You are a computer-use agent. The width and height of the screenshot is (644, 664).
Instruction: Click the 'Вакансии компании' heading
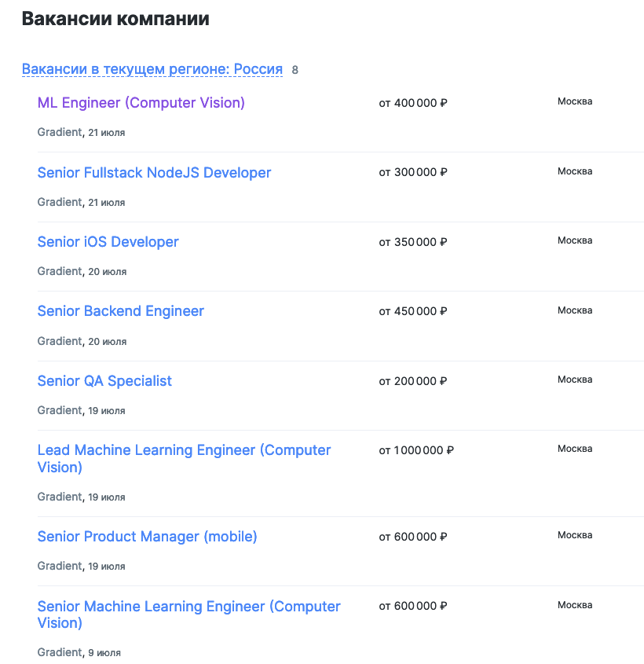(x=115, y=19)
